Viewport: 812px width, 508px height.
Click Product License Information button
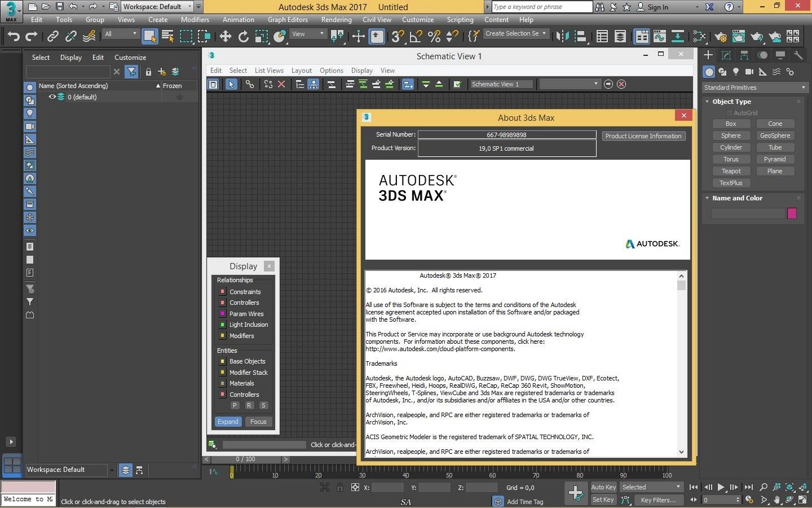tap(643, 136)
